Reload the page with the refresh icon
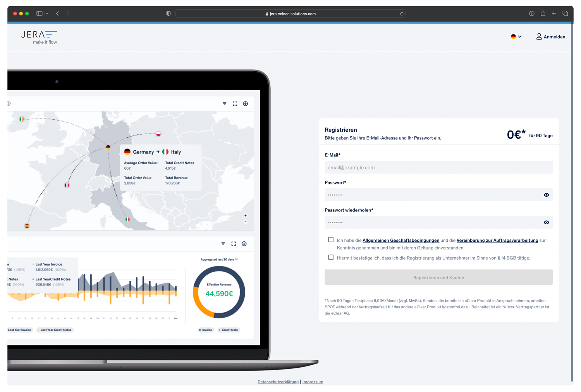The height and width of the screenshot is (392, 581). (402, 14)
